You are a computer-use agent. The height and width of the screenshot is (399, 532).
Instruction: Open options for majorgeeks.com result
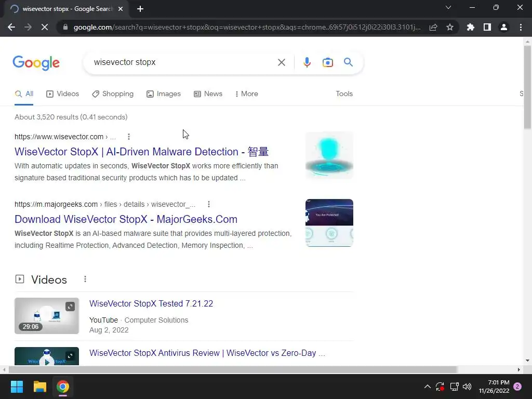pos(209,204)
